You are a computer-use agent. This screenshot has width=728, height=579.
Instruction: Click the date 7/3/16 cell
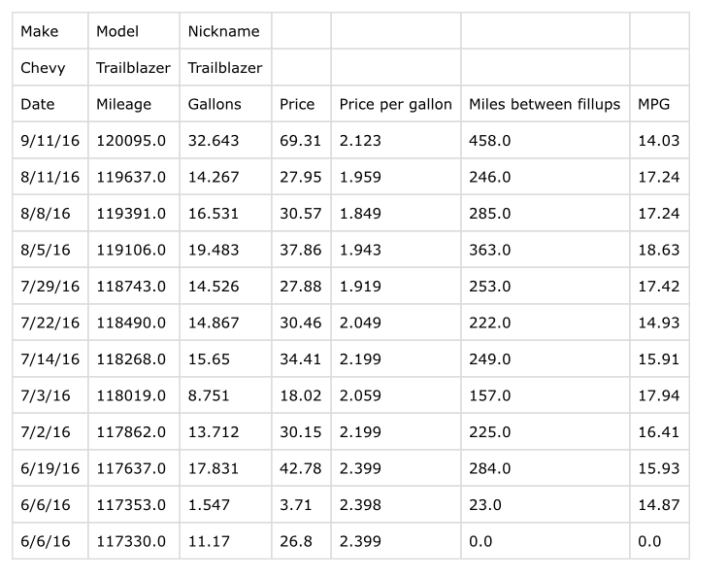point(50,395)
